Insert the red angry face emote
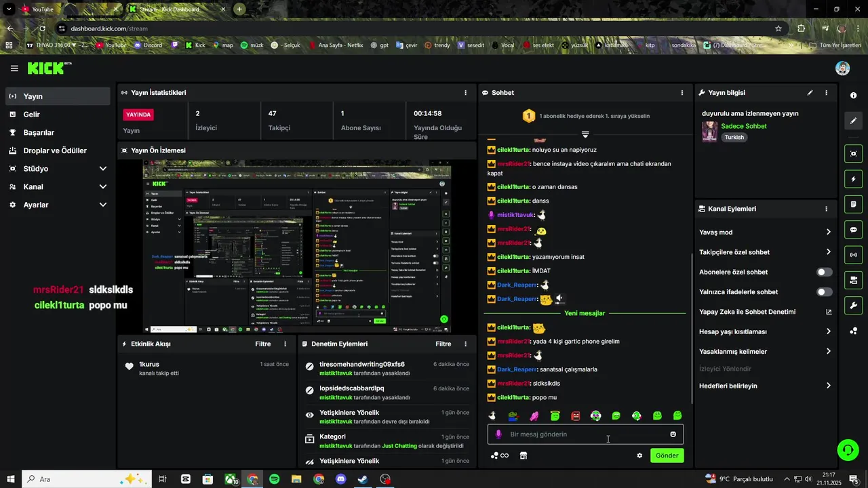 576,415
